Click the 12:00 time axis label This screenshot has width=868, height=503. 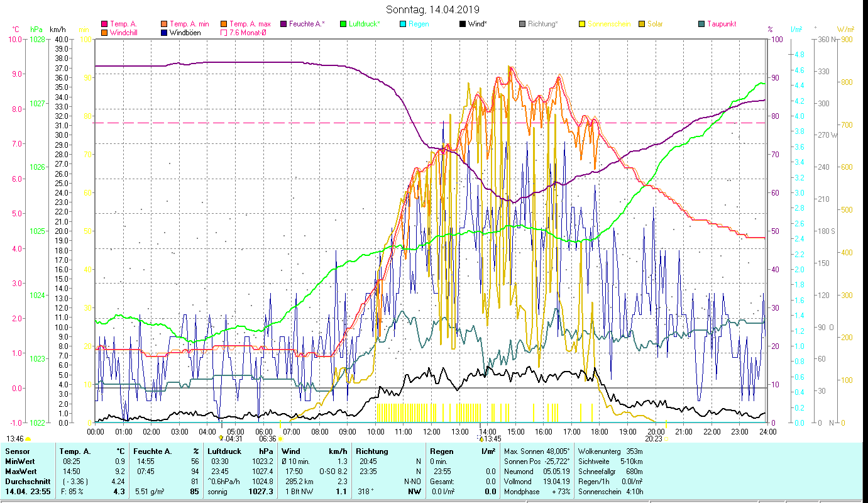(x=432, y=432)
